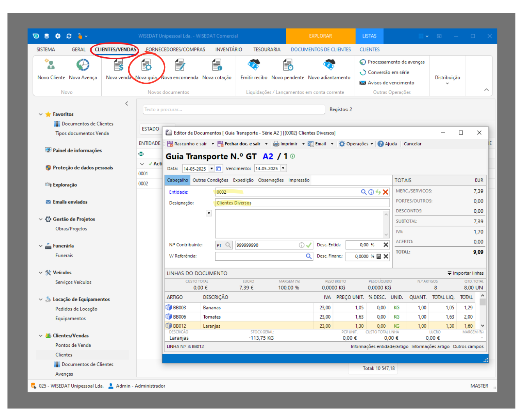Open the Data date picker dropdown
The image size is (524, 420).
tap(212, 169)
